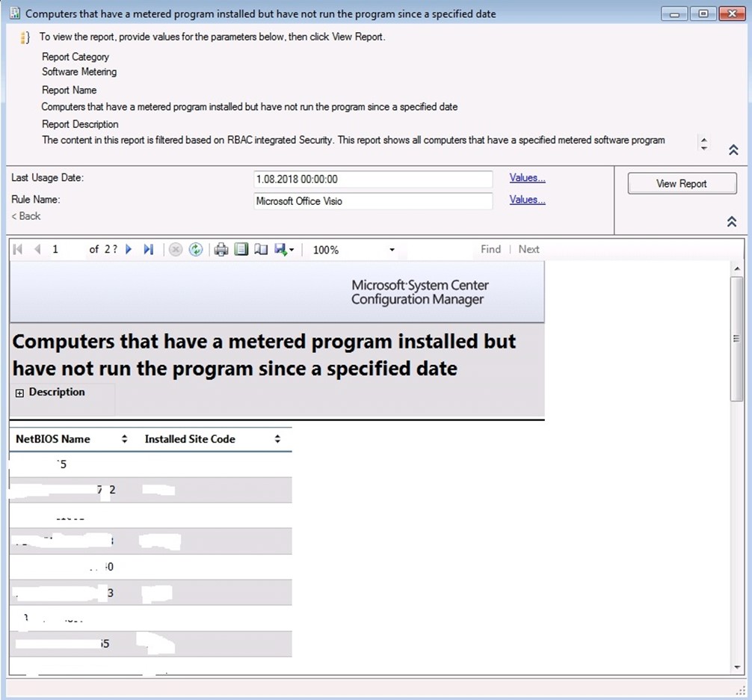
Task: Minimize the report window
Action: (x=675, y=14)
